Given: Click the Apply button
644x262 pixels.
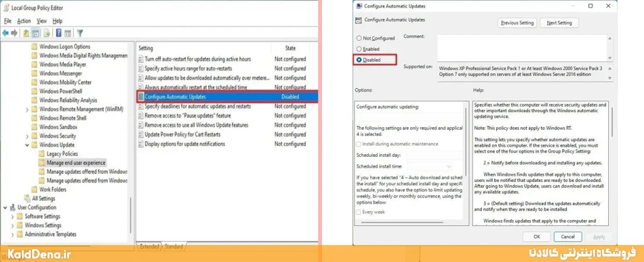Looking at the screenshot, I should (x=599, y=237).
